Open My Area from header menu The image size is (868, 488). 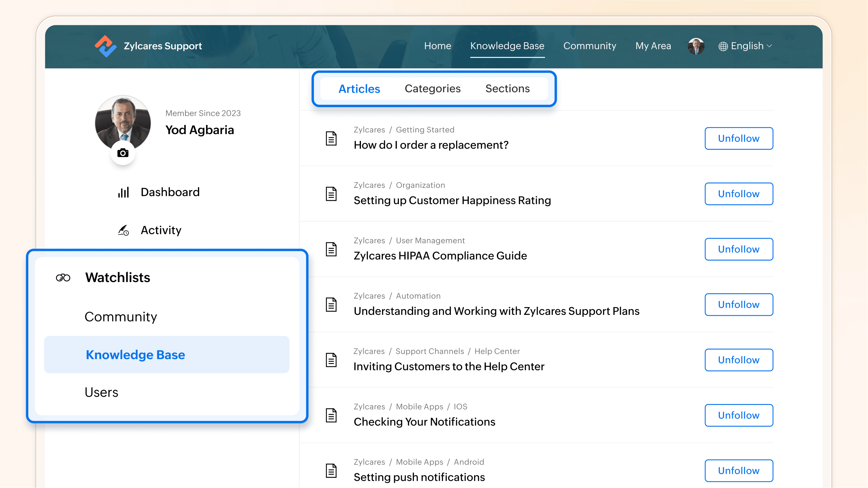653,46
